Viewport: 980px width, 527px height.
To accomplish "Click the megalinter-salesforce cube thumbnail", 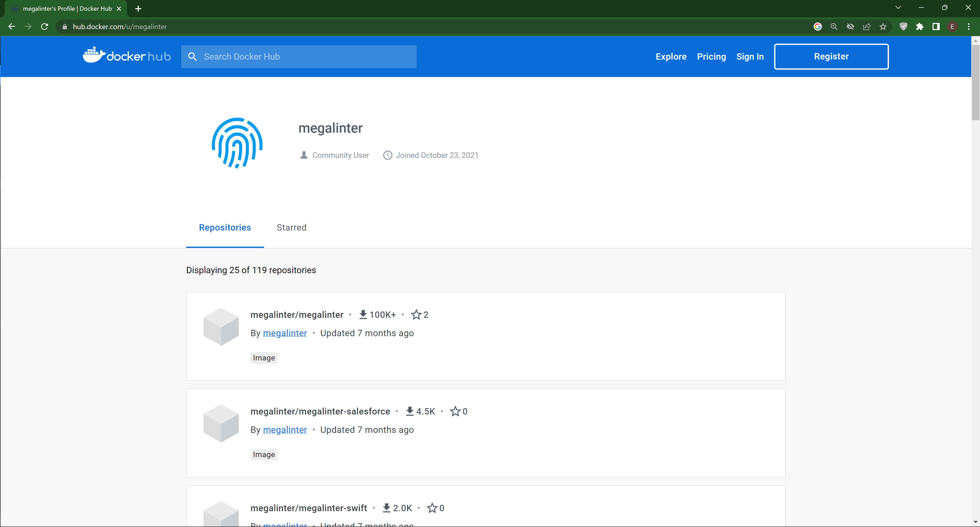I will (x=221, y=423).
